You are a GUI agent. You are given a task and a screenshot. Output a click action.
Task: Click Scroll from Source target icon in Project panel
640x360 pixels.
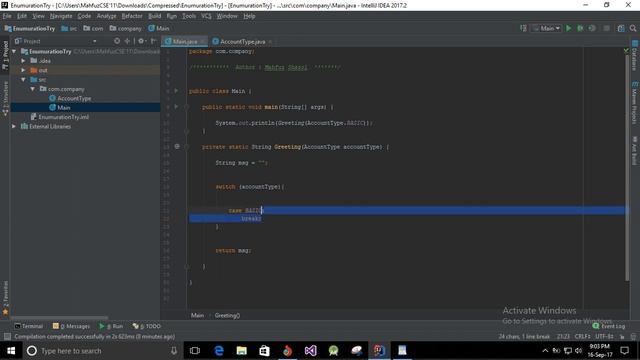click(117, 41)
